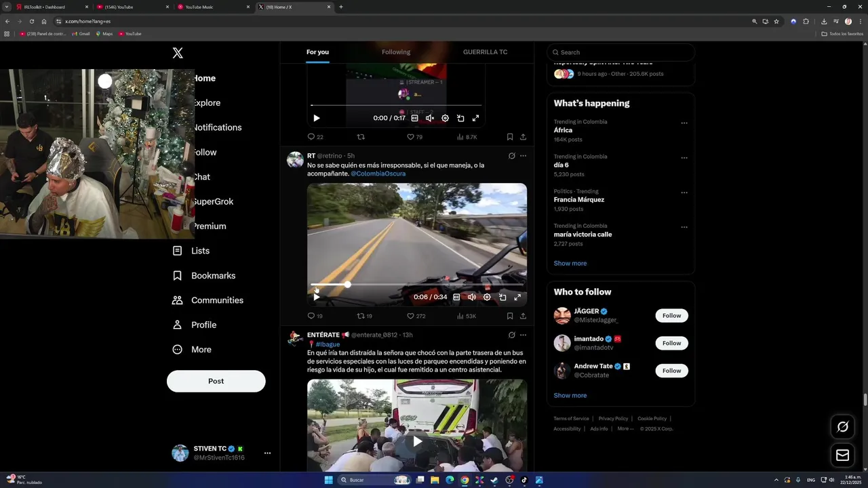868x488 pixels.
Task: Open the #Ibague hashtag link
Action: [328, 344]
